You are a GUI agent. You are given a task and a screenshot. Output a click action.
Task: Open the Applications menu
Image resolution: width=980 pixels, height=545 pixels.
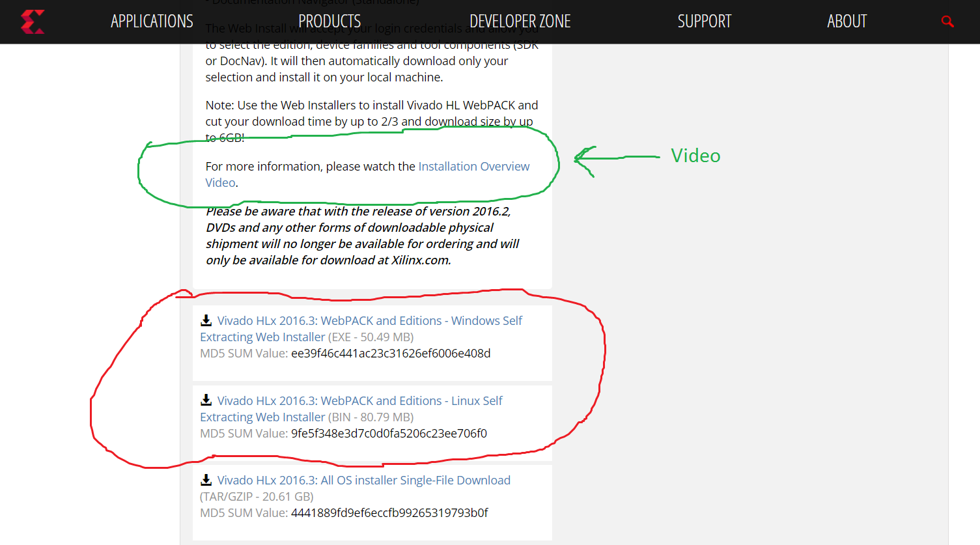(x=152, y=21)
